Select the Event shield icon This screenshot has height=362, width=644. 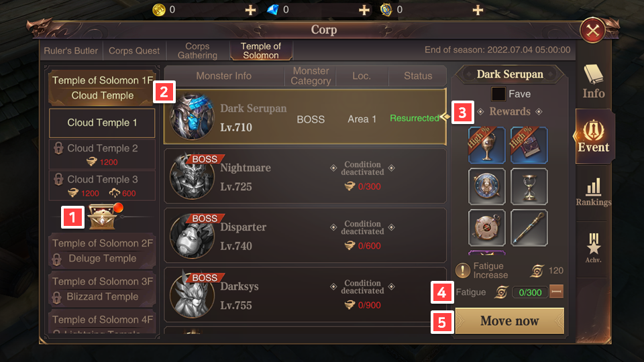(594, 136)
